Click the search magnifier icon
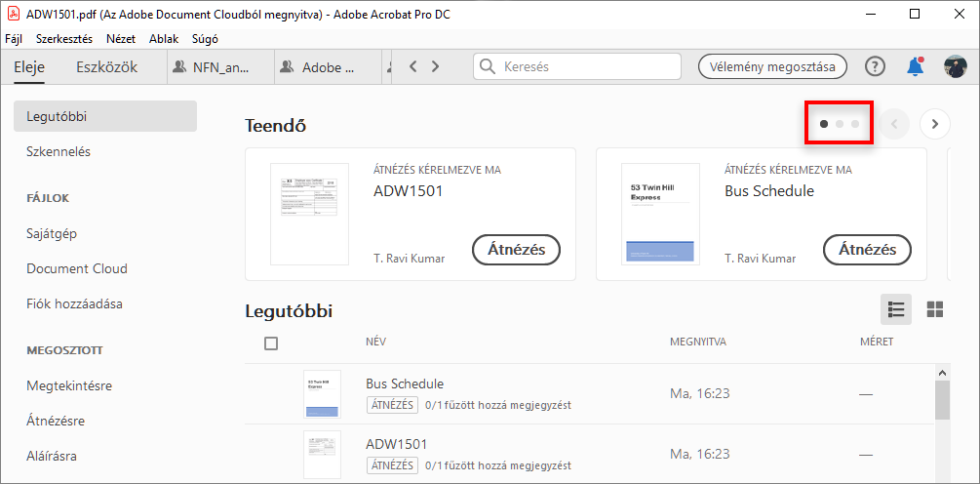The height and width of the screenshot is (484, 980). point(489,67)
